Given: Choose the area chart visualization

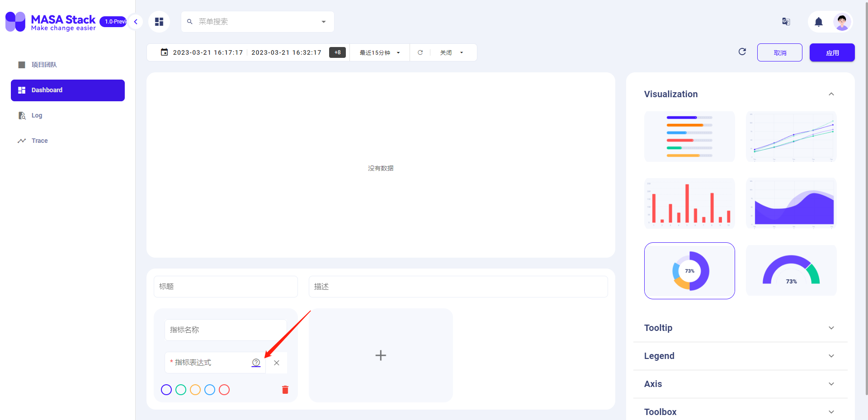Looking at the screenshot, I should 791,203.
